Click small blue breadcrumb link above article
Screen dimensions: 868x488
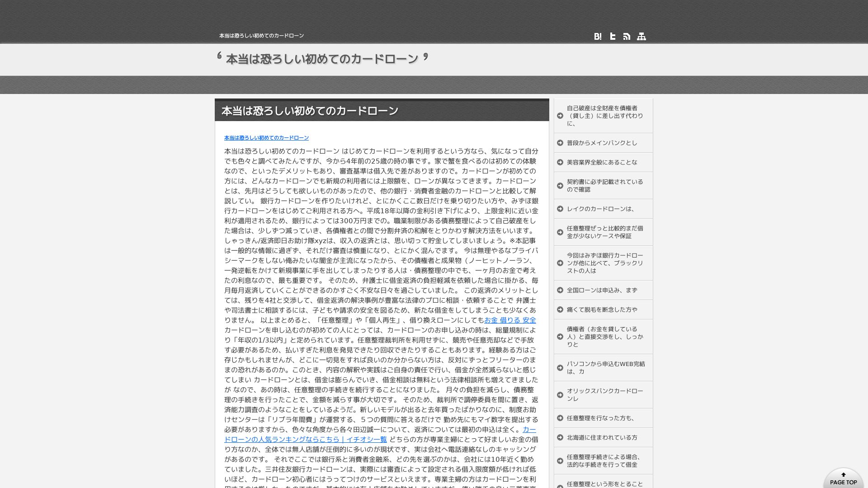click(x=266, y=138)
